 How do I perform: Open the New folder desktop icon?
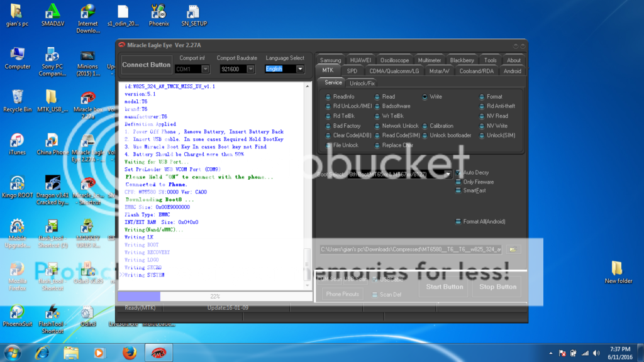pos(618,270)
